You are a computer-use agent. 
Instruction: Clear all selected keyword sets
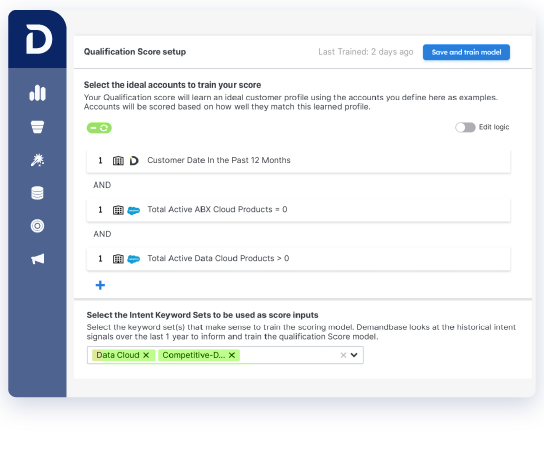tap(343, 355)
